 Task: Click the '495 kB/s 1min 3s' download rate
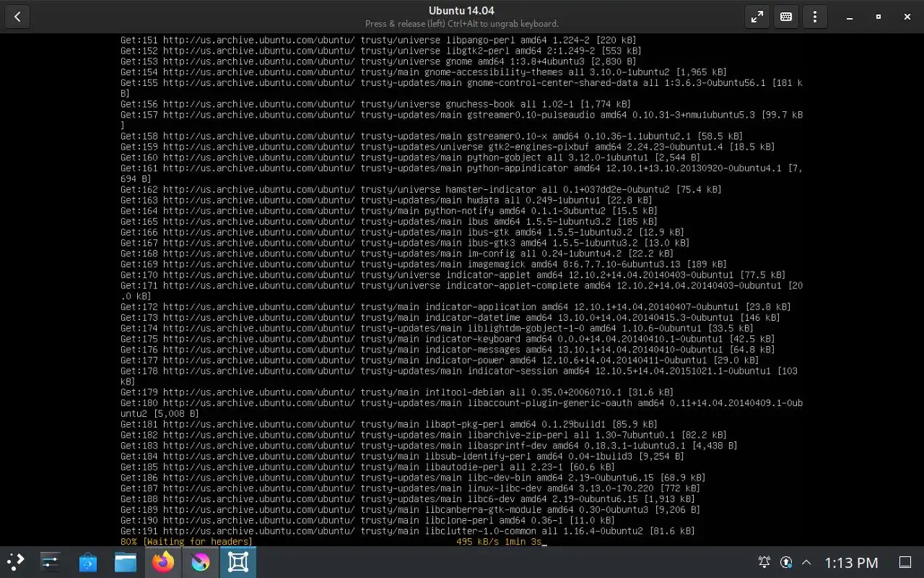[x=499, y=542]
